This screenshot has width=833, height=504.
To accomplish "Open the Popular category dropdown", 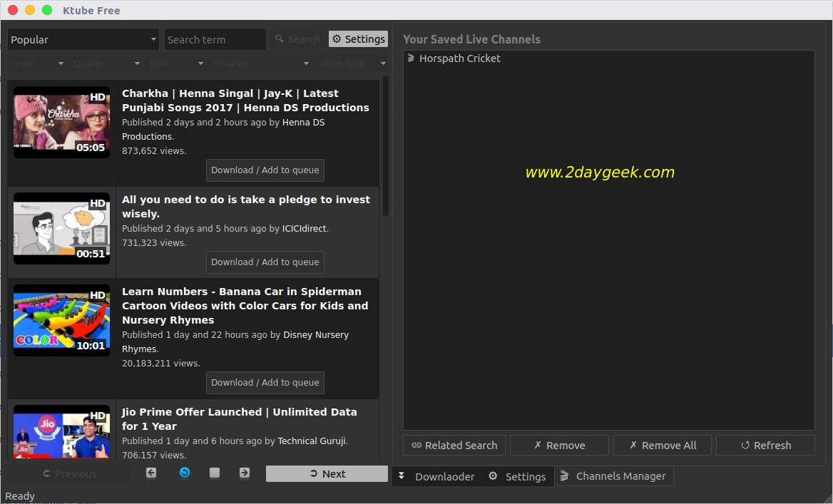I will coord(83,39).
